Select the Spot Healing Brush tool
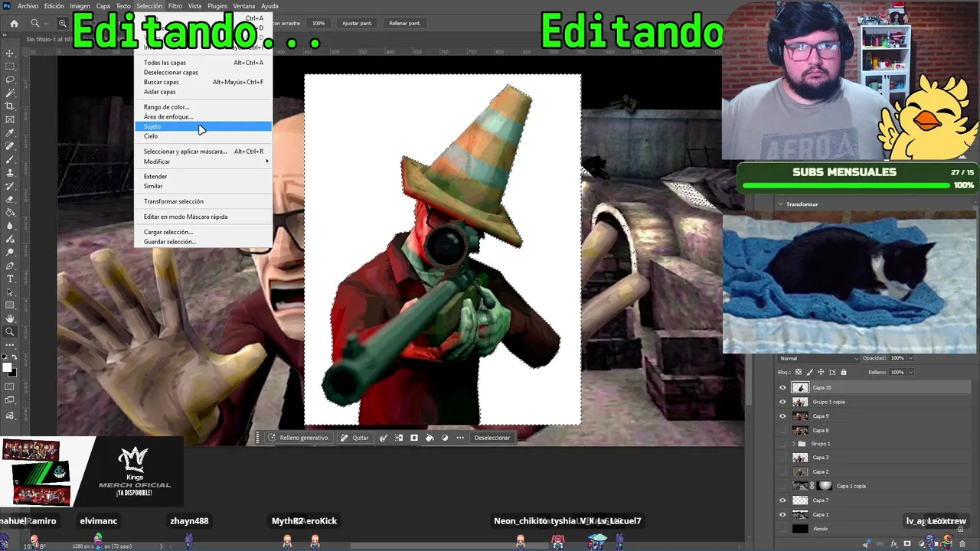Screen dimensions: 980x551 click(10, 146)
